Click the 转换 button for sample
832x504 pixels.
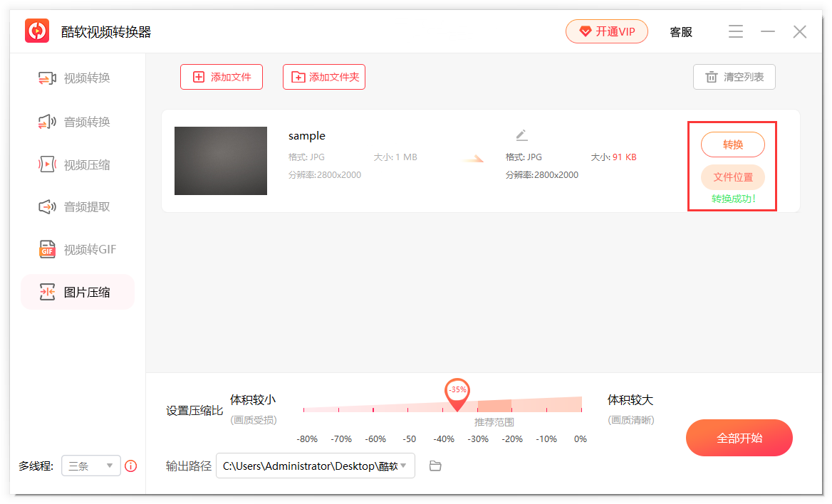(x=733, y=145)
